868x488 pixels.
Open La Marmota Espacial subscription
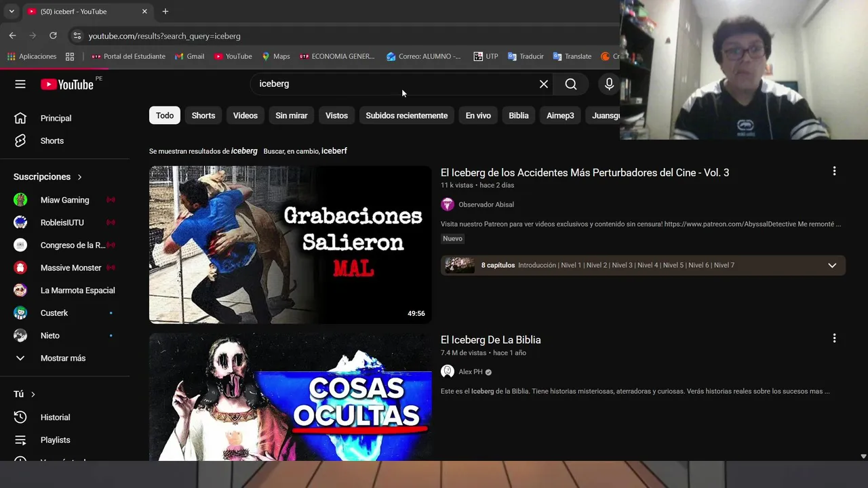(x=64, y=290)
